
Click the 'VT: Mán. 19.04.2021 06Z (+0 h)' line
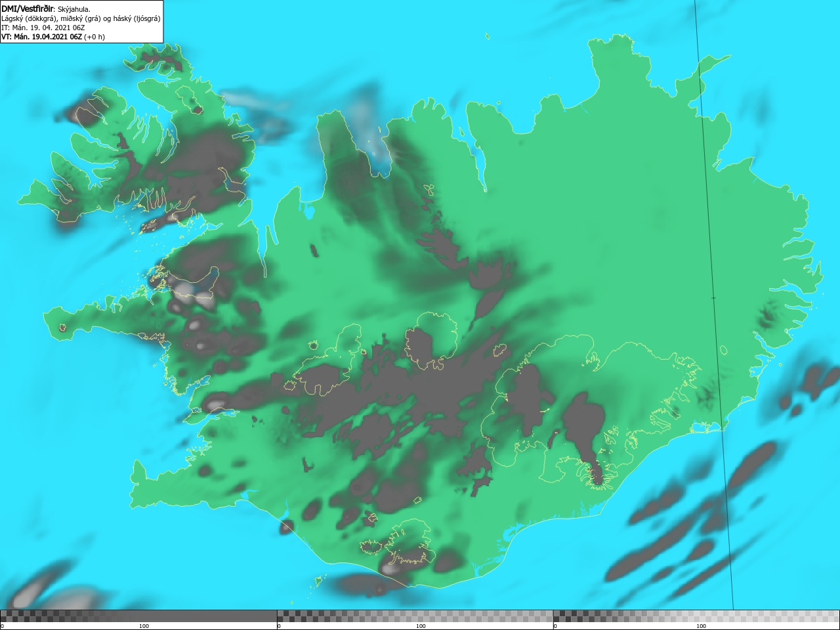[53, 37]
